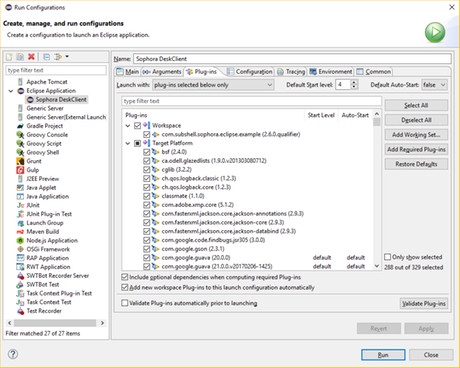This screenshot has width=460, height=368.
Task: Toggle Add new workspace Plug-ins automatically checkbox
Action: coord(125,287)
